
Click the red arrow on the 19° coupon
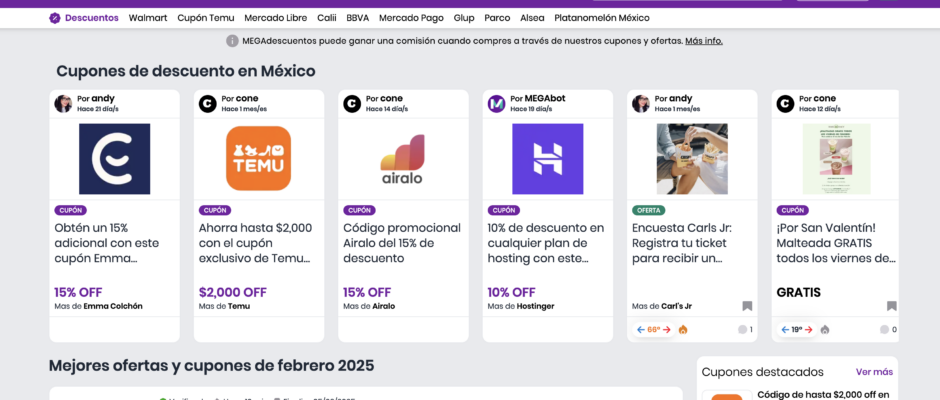810,329
